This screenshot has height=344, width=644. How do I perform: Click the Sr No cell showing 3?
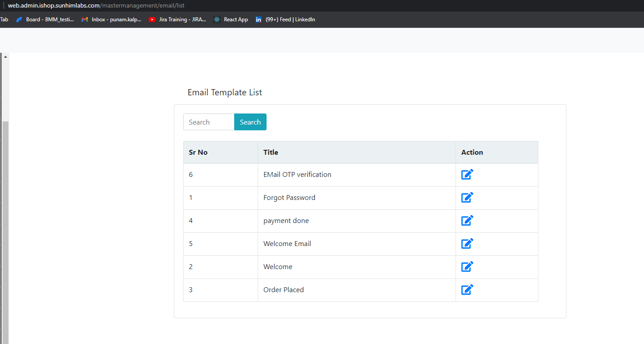(220, 290)
